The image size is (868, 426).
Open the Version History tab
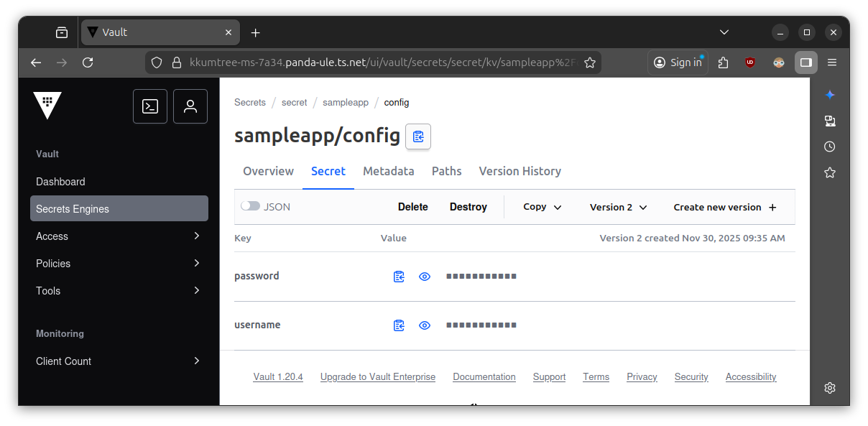[x=520, y=171]
